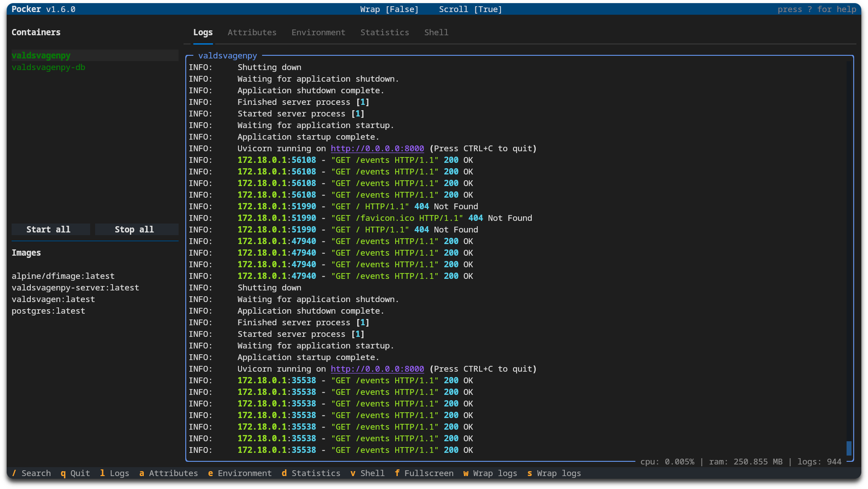Image resolution: width=868 pixels, height=489 pixels.
Task: Click the Search shortcut in the footer
Action: [x=31, y=473]
